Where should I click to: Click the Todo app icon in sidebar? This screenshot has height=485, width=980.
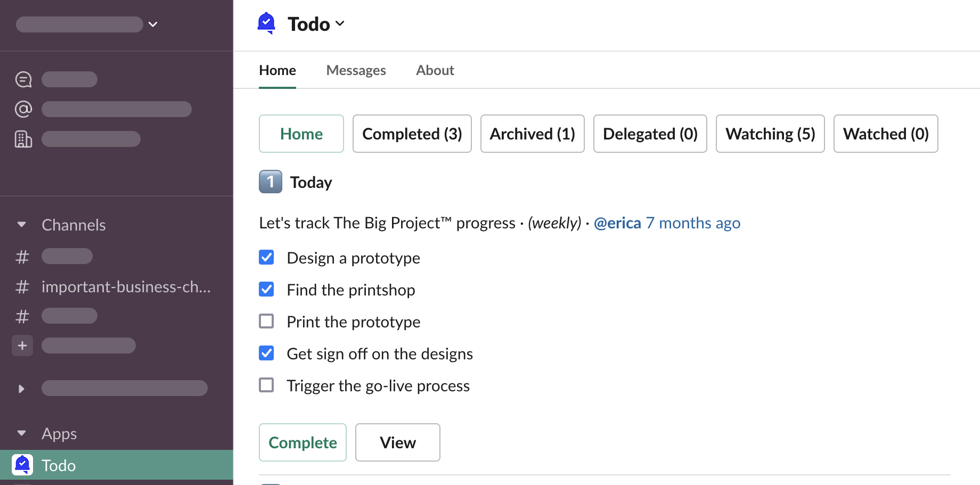22,465
